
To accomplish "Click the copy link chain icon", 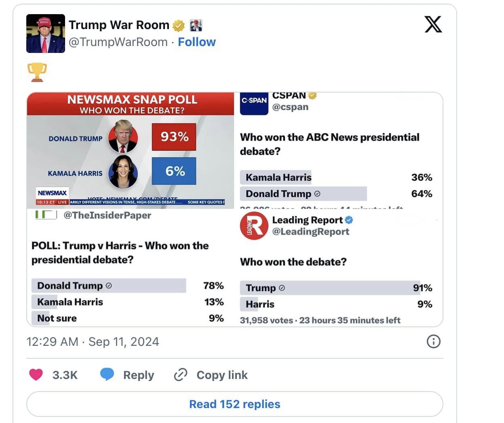I will coord(180,375).
